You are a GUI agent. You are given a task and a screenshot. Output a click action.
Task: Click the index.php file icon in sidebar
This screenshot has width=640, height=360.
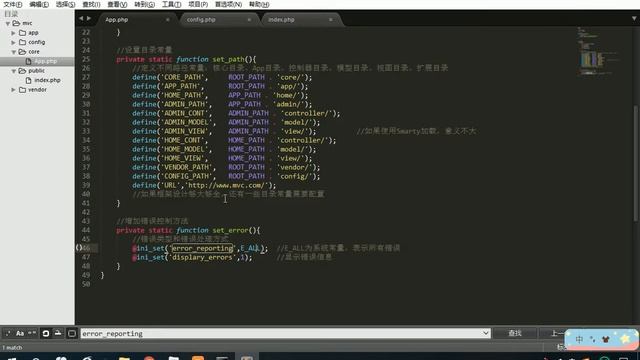click(x=29, y=80)
